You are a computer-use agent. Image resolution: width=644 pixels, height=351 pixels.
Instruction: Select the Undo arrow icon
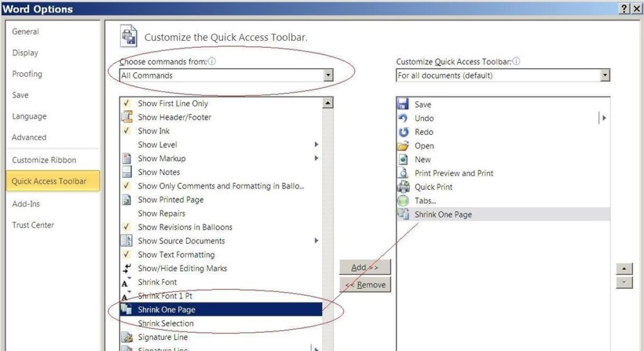(x=404, y=118)
